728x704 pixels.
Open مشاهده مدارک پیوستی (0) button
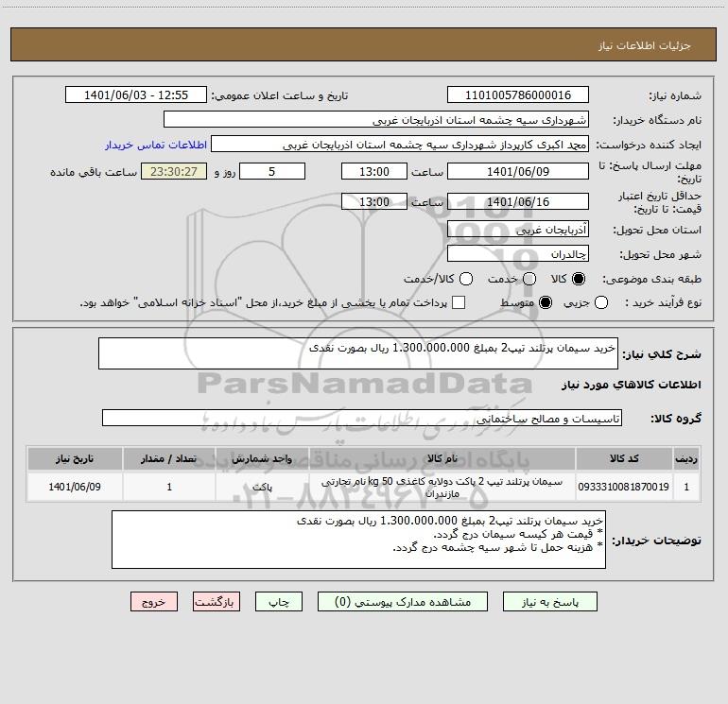(403, 602)
